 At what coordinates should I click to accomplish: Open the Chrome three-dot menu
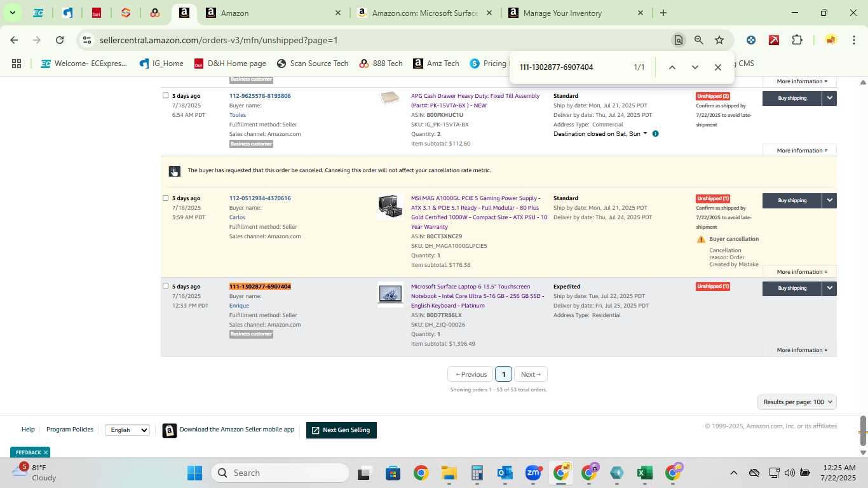(x=853, y=40)
